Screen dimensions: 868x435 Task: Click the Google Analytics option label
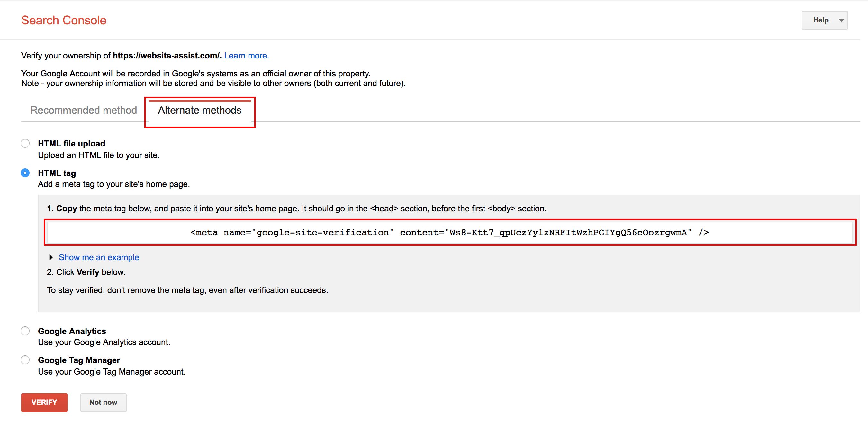72,331
